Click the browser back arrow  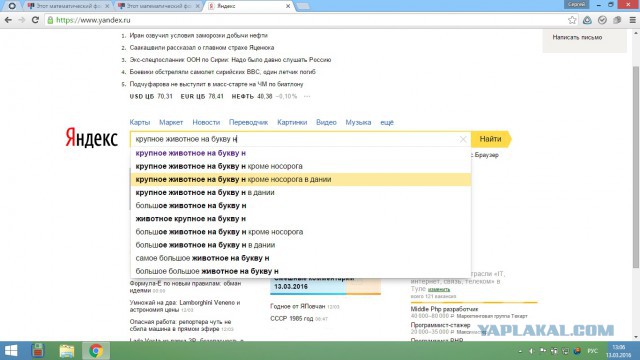coord(8,20)
